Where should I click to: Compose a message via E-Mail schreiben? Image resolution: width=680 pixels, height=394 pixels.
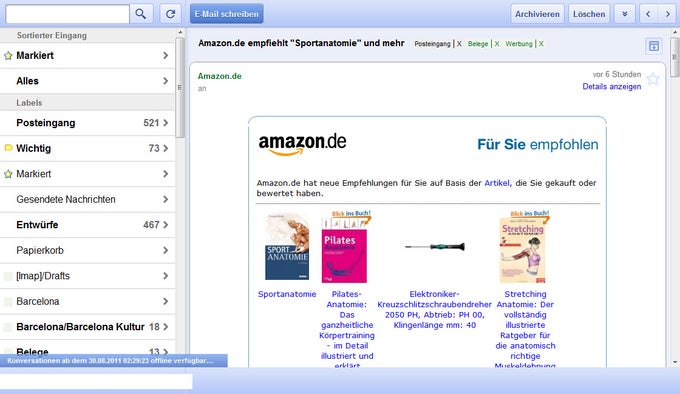click(x=226, y=14)
